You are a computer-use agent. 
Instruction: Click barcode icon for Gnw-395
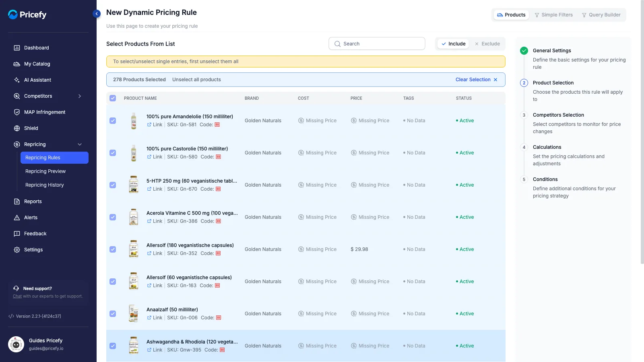tap(222, 350)
